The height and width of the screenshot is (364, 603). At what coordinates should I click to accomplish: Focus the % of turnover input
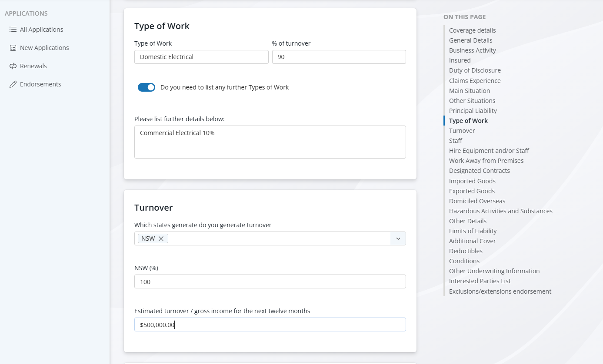(339, 57)
